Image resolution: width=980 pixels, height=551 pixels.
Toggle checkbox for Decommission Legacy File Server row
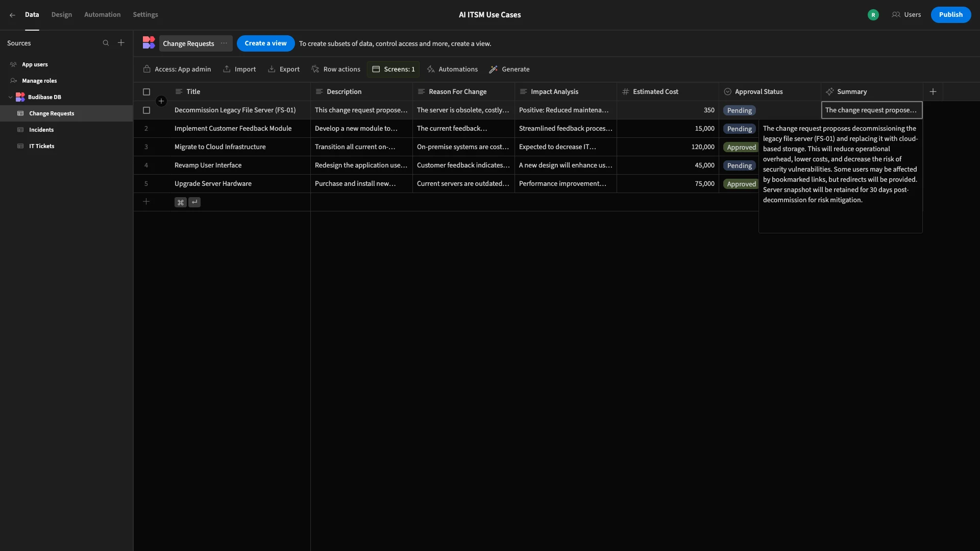[x=146, y=110]
